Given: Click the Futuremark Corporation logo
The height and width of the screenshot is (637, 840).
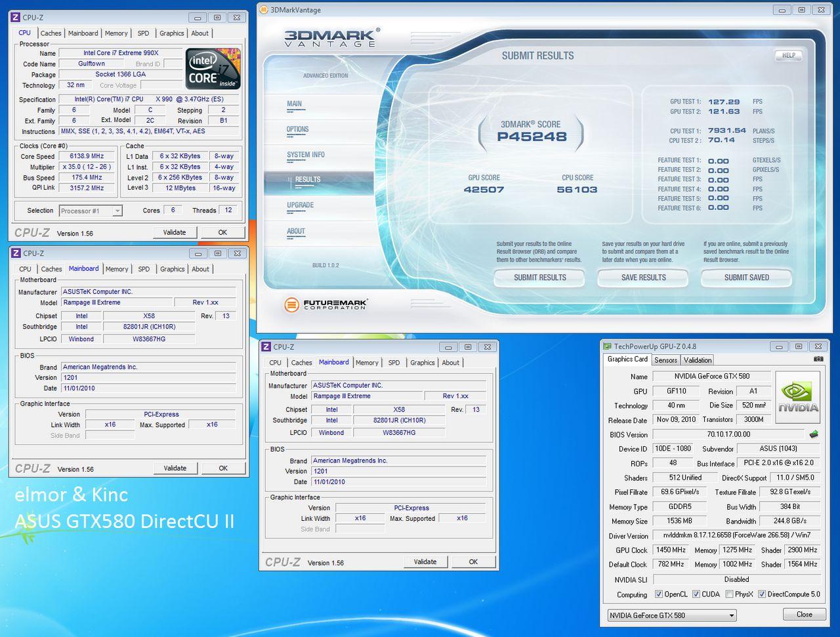Looking at the screenshot, I should pos(325,304).
